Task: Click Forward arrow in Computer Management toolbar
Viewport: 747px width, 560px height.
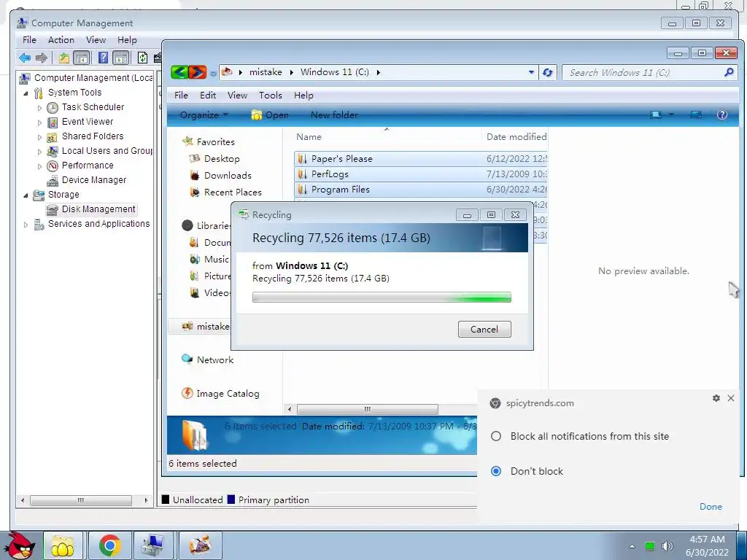Action: point(42,58)
